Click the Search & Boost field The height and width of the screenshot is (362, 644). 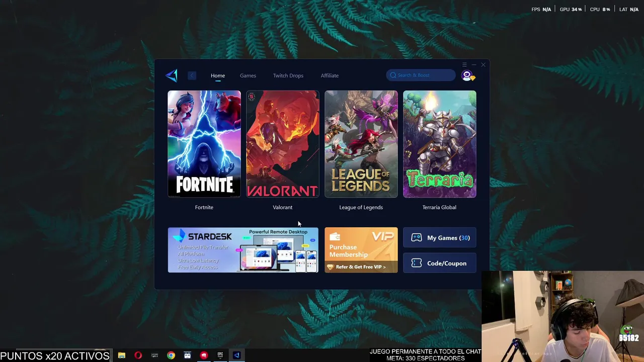click(421, 75)
